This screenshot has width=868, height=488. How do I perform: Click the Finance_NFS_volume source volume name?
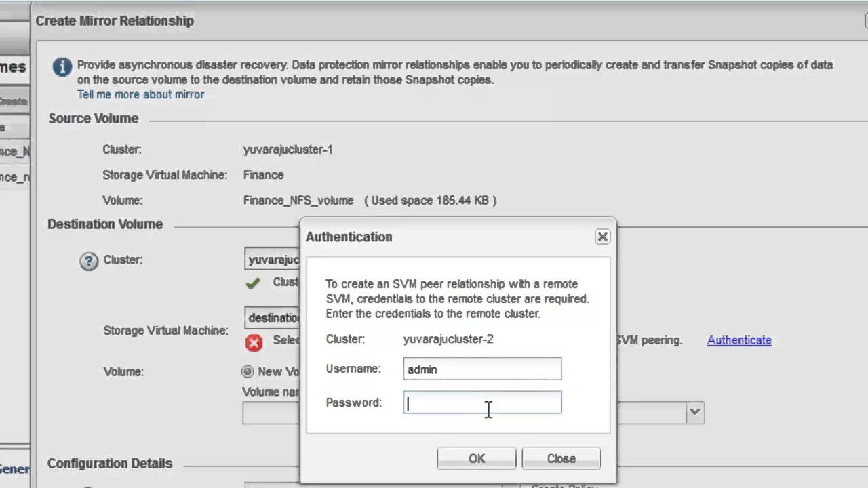[298, 201]
